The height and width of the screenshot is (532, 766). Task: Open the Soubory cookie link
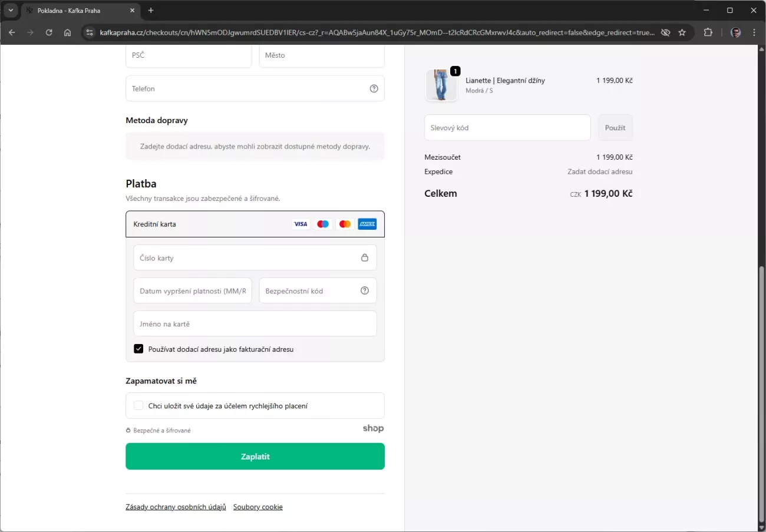(257, 507)
